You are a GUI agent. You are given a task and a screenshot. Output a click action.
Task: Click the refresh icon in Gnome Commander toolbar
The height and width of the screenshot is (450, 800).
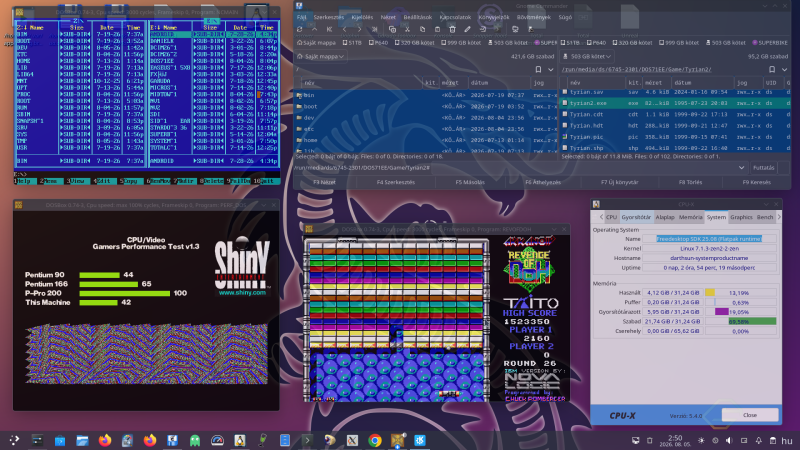pos(299,30)
